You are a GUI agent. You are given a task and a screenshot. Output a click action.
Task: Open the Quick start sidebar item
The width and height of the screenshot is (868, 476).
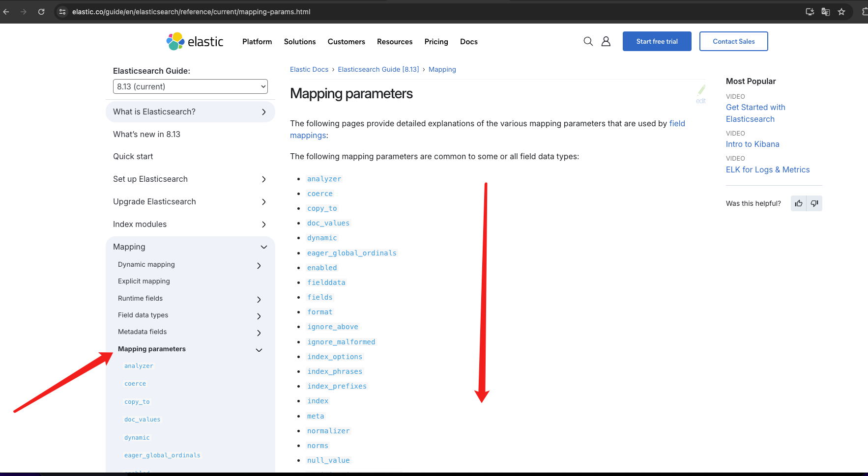[x=133, y=156]
